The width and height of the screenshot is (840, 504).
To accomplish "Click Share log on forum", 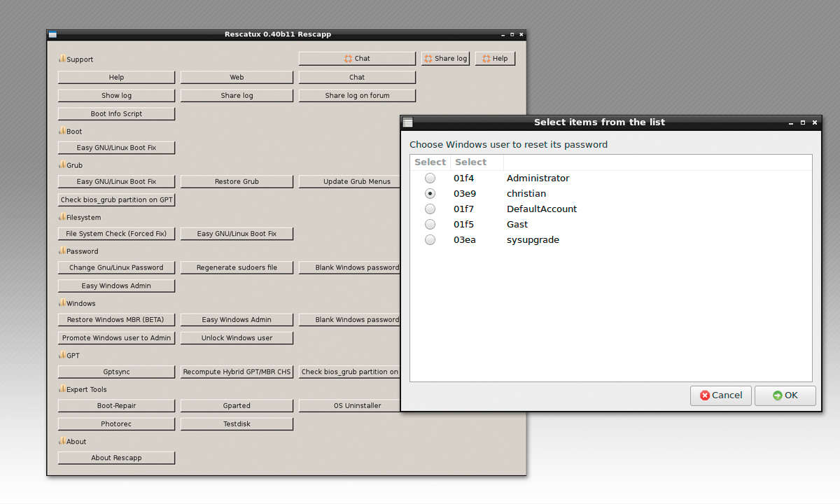I will pos(357,96).
